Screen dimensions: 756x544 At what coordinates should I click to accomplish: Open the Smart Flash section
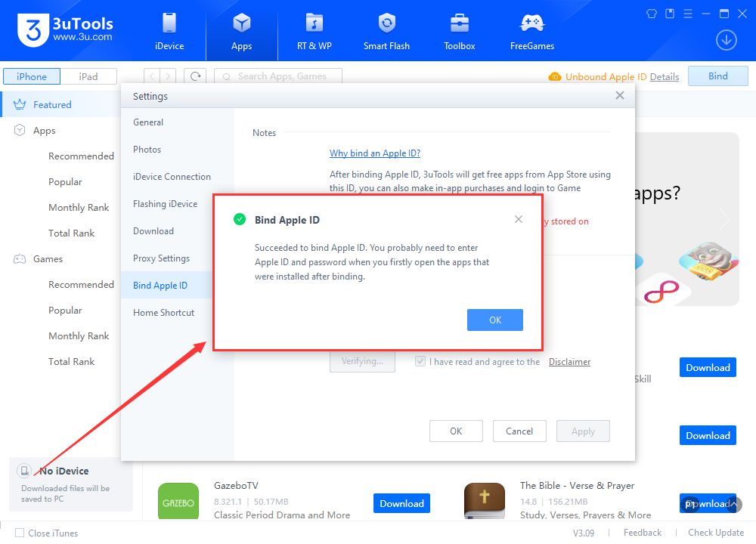[386, 31]
